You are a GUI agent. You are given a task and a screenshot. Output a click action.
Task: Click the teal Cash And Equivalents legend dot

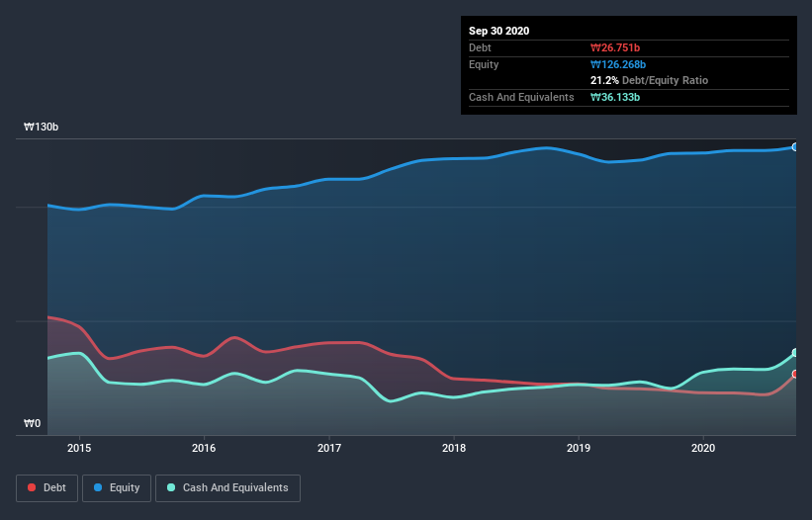[171, 487]
